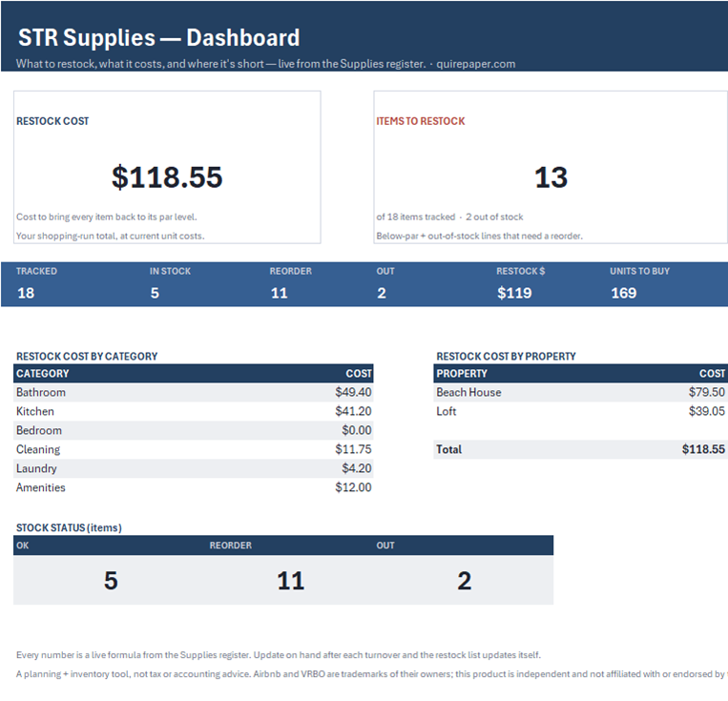Click the stock status REORDER count 11

tap(291, 581)
